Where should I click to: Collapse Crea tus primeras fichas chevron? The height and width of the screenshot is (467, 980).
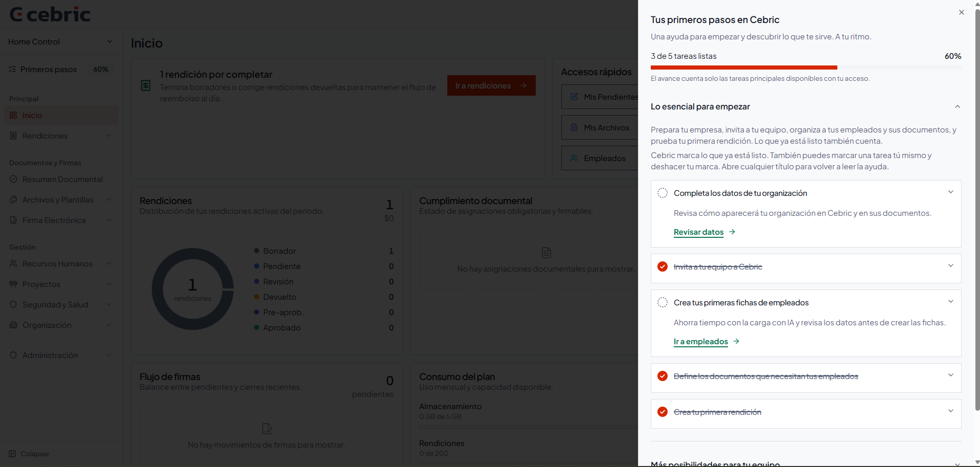950,302
